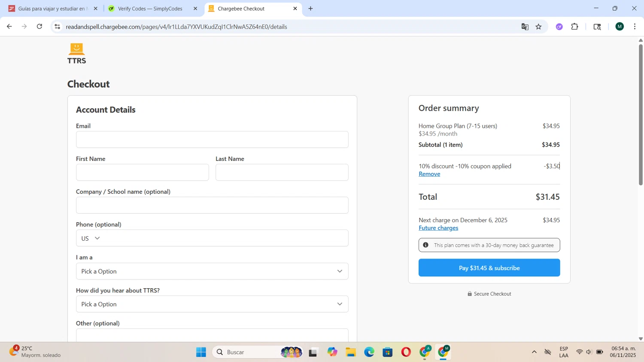
Task: Click the -$3.50 discount amount
Action: 552,166
